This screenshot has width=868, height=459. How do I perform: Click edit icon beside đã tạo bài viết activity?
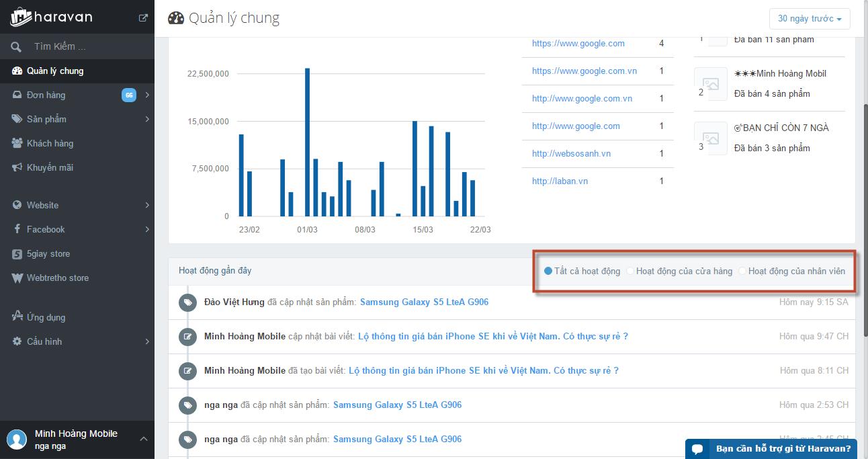click(x=187, y=370)
